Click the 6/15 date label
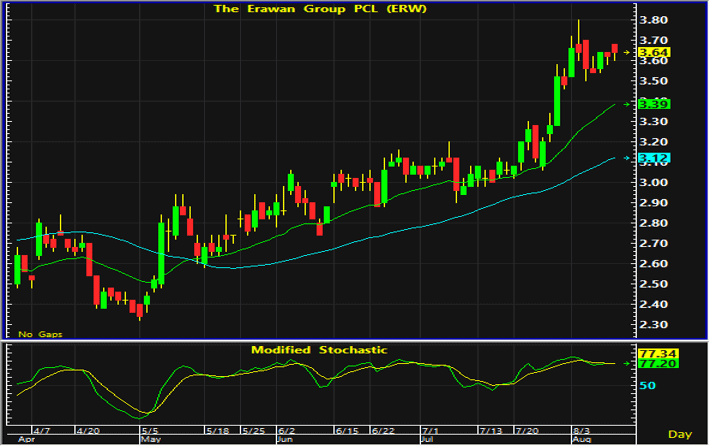 347,431
